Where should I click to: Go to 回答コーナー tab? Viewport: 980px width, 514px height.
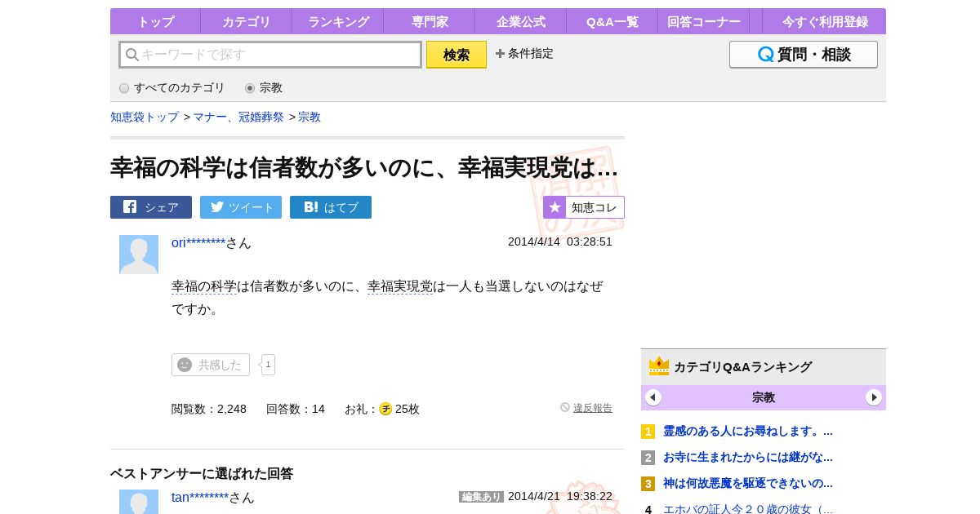(703, 22)
